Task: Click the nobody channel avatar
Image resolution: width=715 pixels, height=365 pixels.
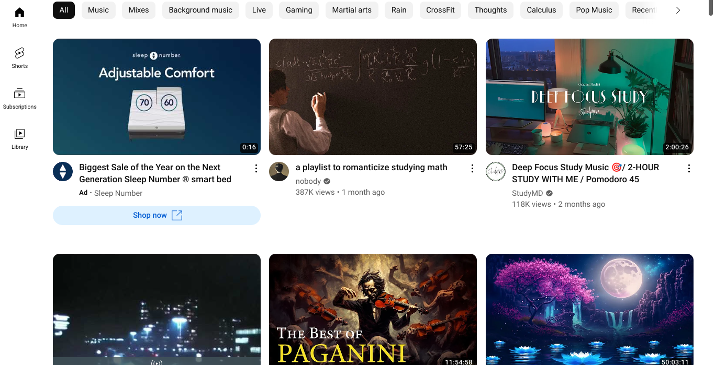Action: click(x=279, y=172)
